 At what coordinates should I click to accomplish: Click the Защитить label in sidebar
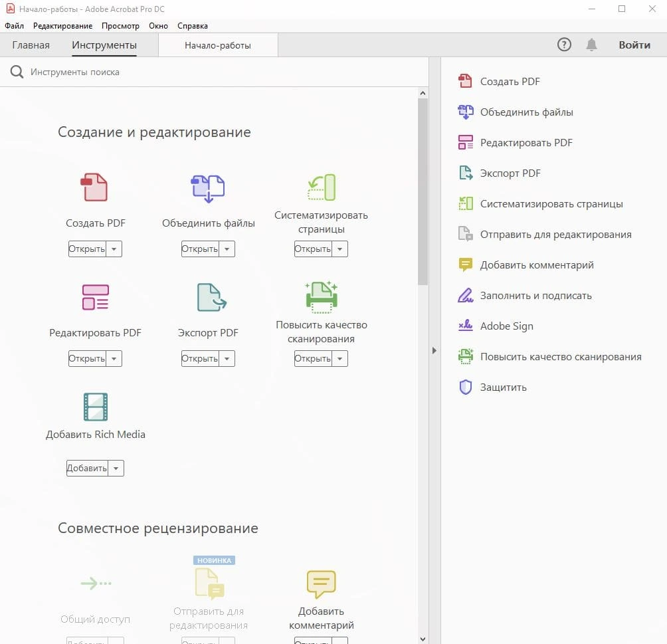(503, 387)
